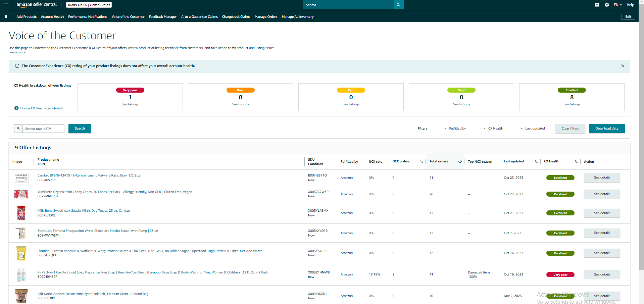Click the magnifier icon in listing search box

pyautogui.click(x=18, y=129)
